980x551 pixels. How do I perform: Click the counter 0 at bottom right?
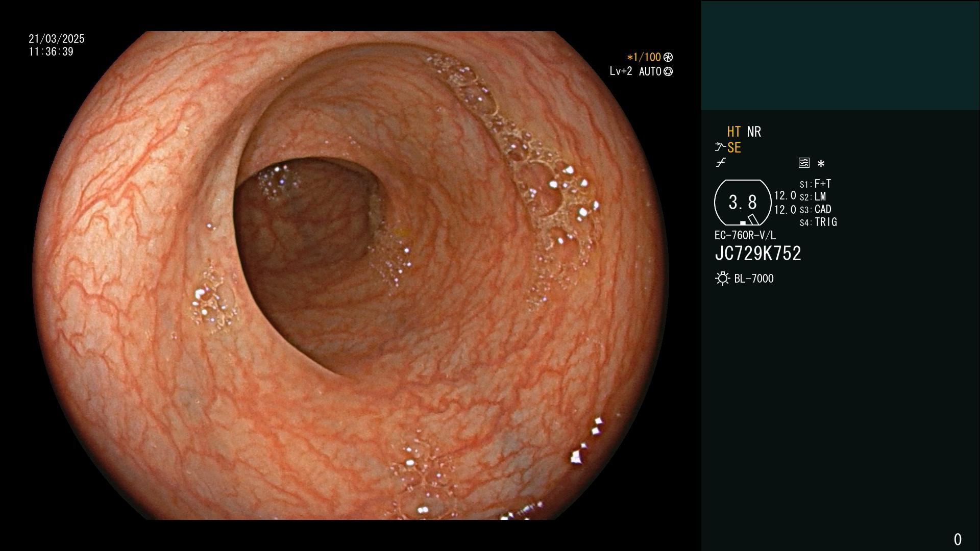coord(958,539)
